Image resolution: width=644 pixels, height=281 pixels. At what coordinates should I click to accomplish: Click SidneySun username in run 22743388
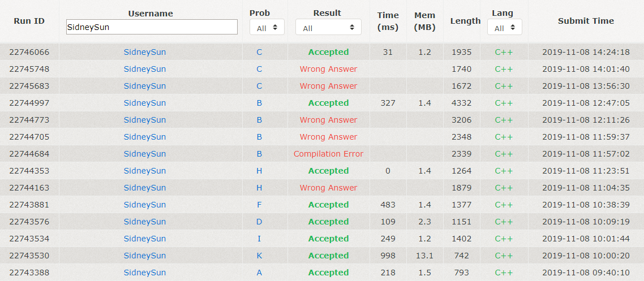tap(145, 273)
